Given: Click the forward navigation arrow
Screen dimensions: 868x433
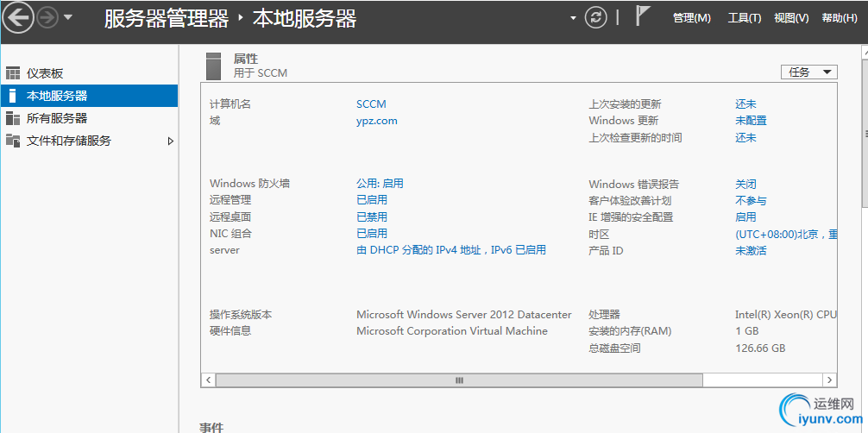Looking at the screenshot, I should (47, 18).
